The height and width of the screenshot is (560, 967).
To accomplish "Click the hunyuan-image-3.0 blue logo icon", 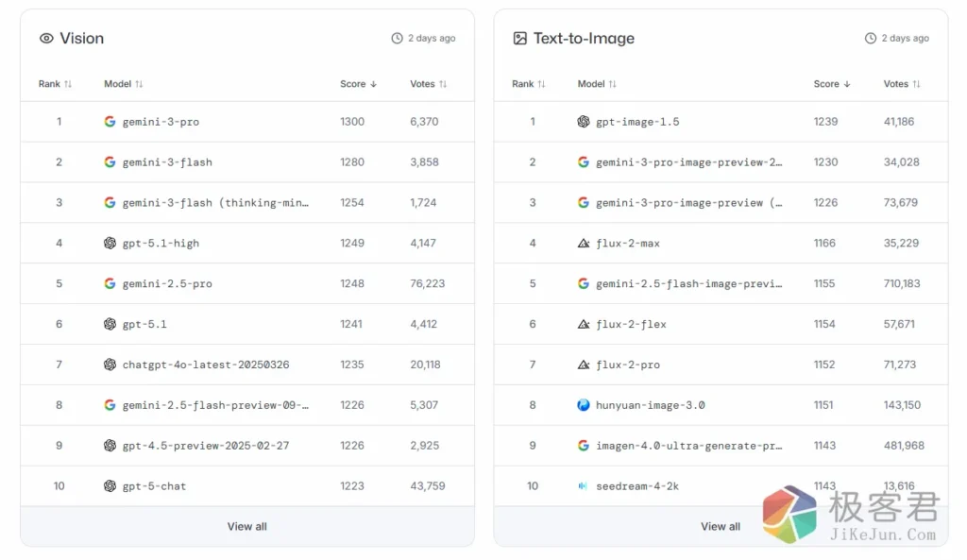I will pos(584,405).
